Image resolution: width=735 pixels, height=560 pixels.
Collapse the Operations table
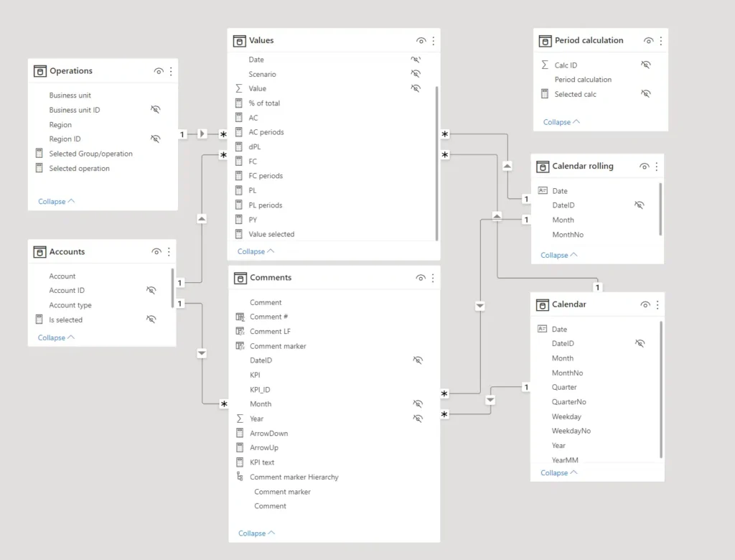[56, 201]
